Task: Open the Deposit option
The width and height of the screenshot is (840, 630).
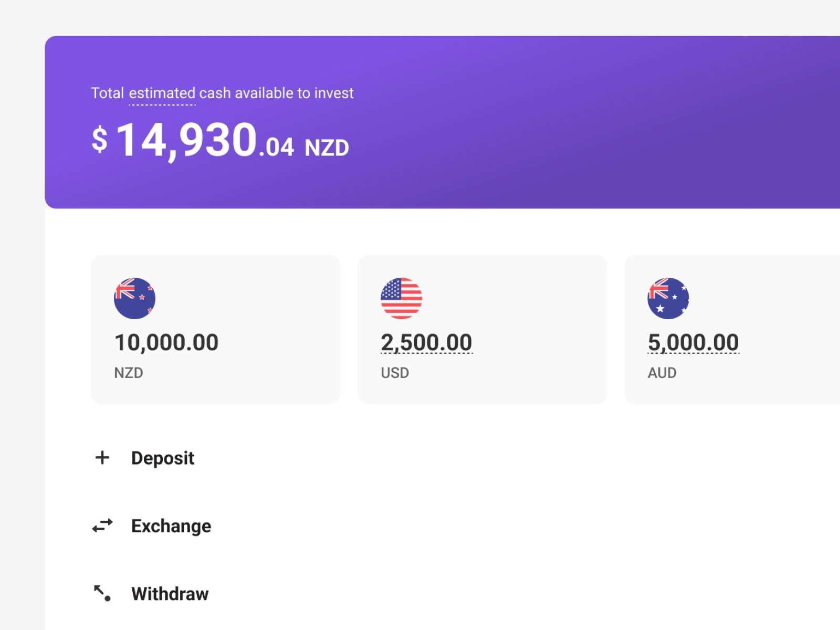Action: point(163,458)
